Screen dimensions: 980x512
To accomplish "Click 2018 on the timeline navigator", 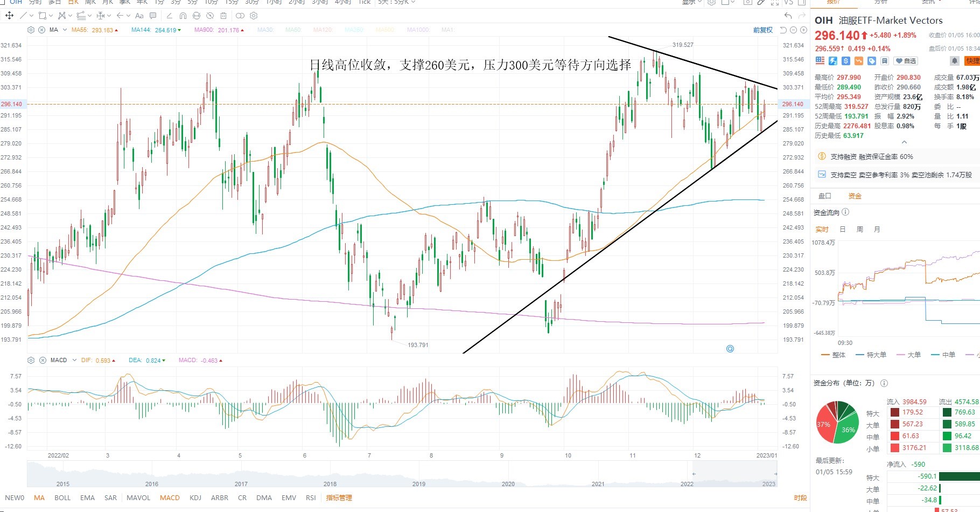I will tap(330, 483).
